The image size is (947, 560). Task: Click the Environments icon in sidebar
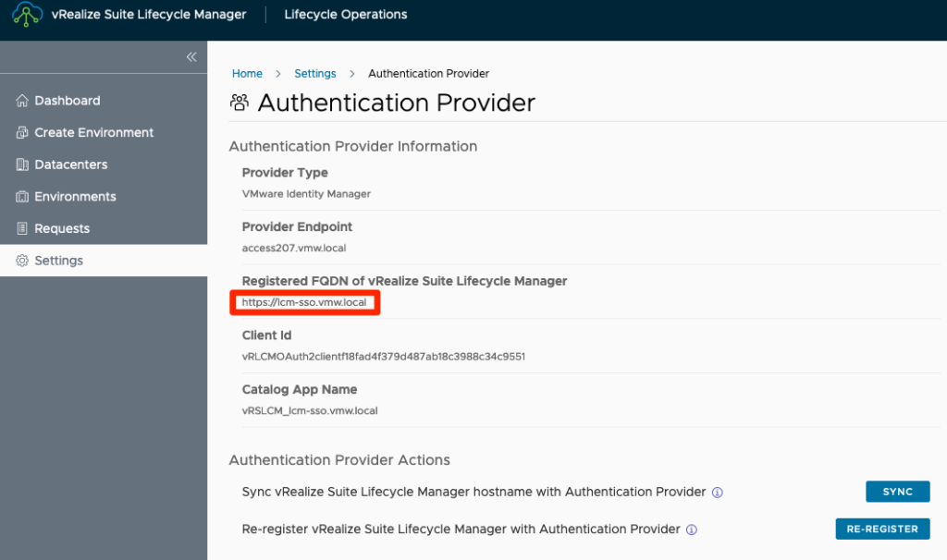22,197
